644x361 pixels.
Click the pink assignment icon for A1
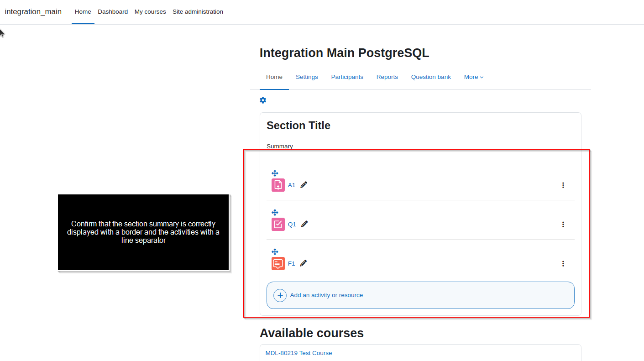pos(278,185)
